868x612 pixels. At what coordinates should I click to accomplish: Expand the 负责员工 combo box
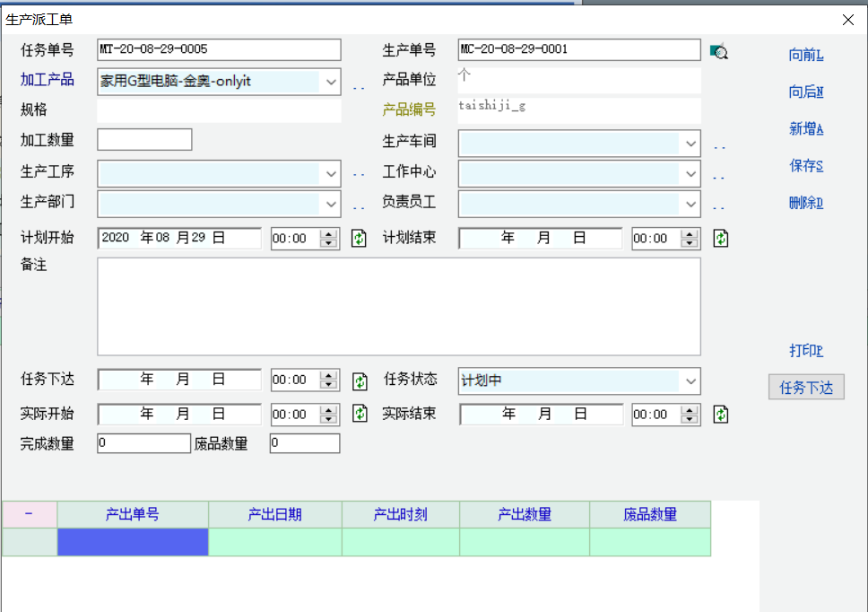(690, 205)
